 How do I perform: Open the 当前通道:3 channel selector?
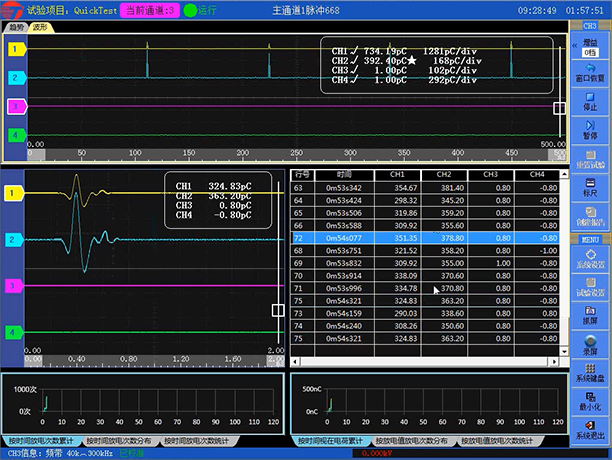(150, 9)
